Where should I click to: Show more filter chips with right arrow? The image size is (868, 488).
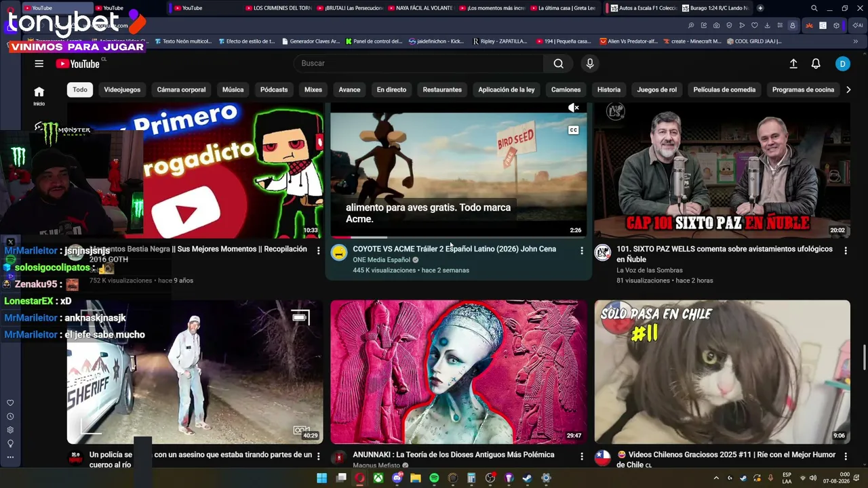coord(848,89)
